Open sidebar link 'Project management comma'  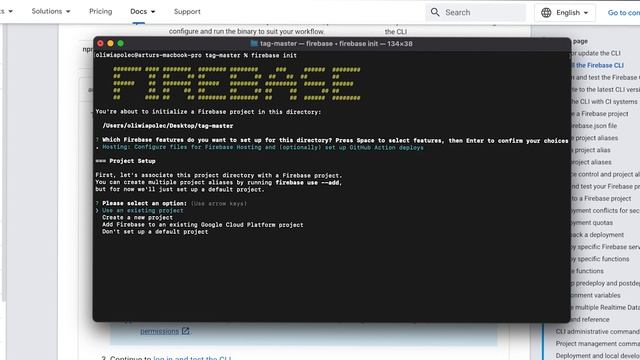598,344
